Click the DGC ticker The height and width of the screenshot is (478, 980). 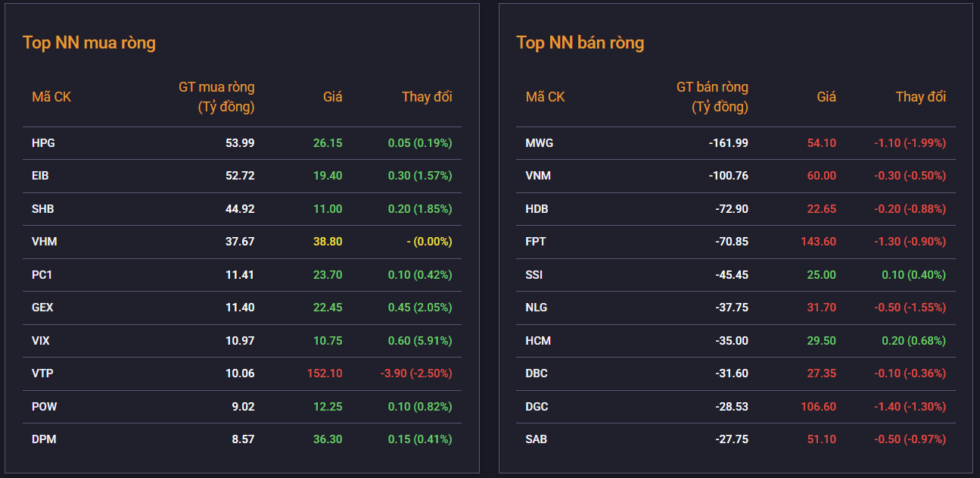537,406
